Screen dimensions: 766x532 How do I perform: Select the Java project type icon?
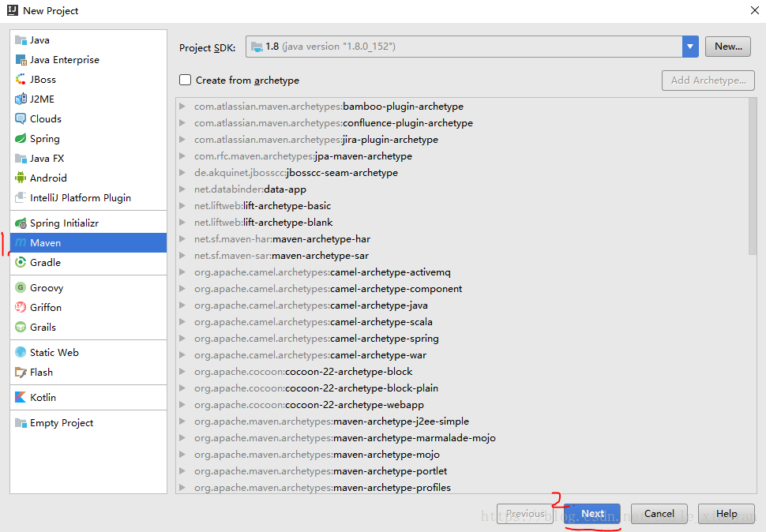[21, 40]
